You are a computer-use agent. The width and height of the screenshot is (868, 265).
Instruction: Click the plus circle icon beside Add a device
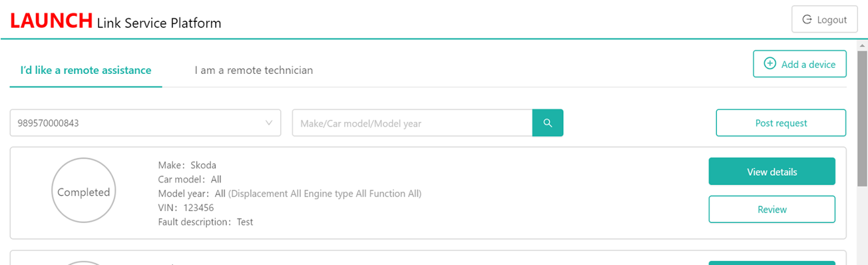pos(769,64)
